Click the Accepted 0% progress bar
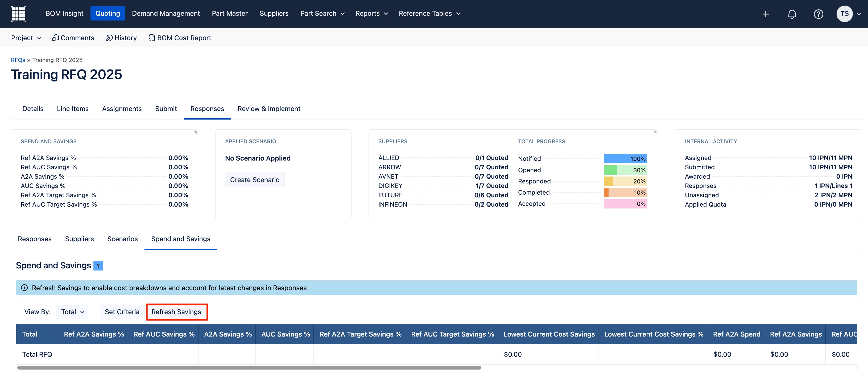868x377 pixels. (x=625, y=204)
